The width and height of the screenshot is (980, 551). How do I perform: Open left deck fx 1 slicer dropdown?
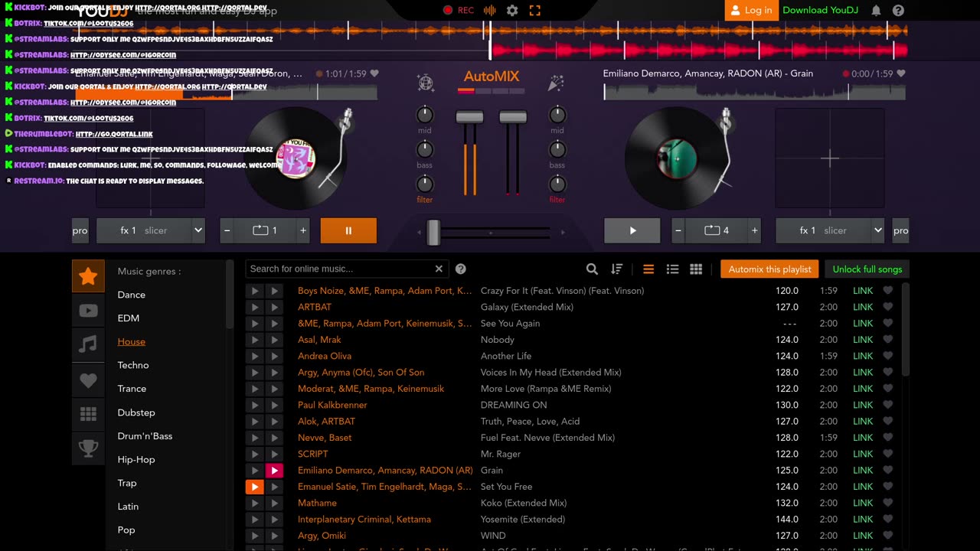coord(151,230)
